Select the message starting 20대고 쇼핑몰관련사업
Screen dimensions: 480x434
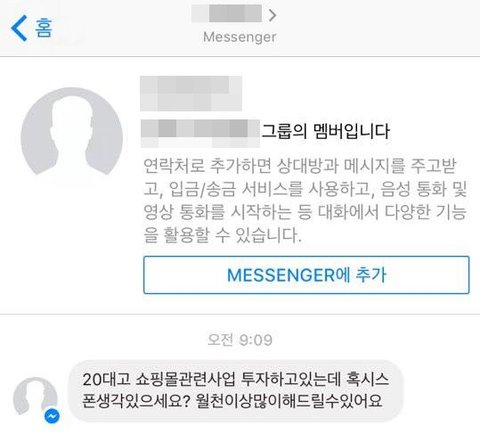(236, 391)
